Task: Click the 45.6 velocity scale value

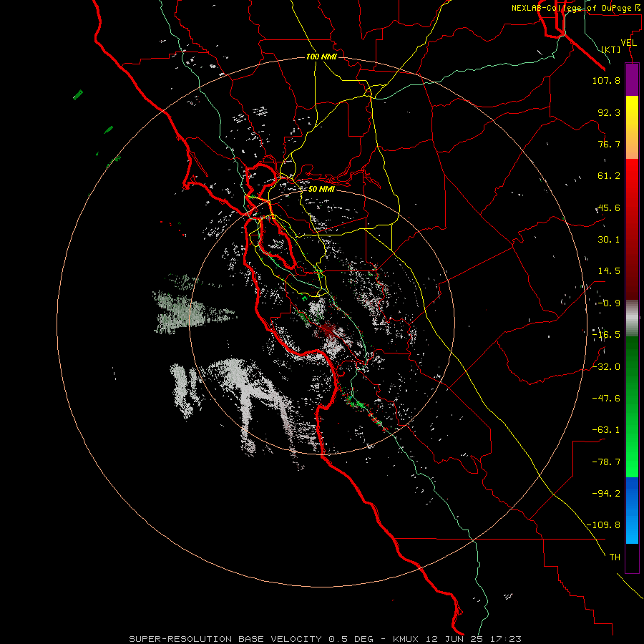Action: [x=609, y=208]
